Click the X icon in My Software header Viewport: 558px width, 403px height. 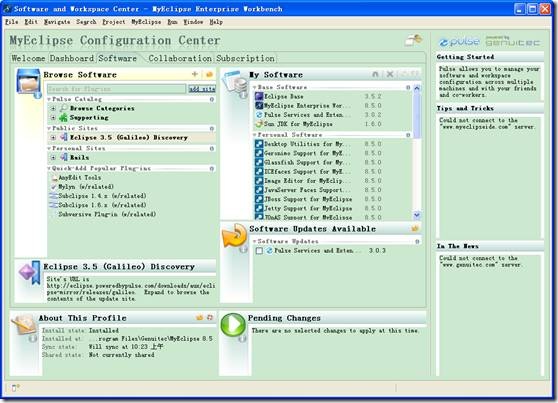coord(390,74)
